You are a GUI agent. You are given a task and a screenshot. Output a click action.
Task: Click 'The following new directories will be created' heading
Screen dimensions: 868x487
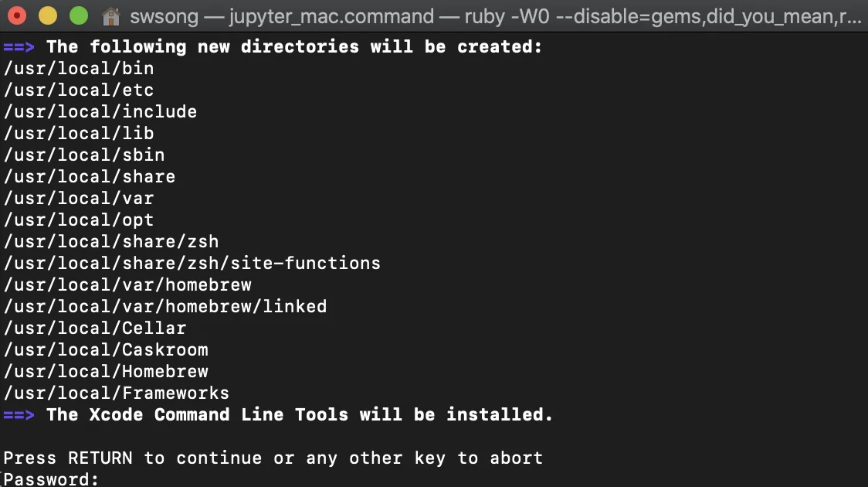point(294,47)
